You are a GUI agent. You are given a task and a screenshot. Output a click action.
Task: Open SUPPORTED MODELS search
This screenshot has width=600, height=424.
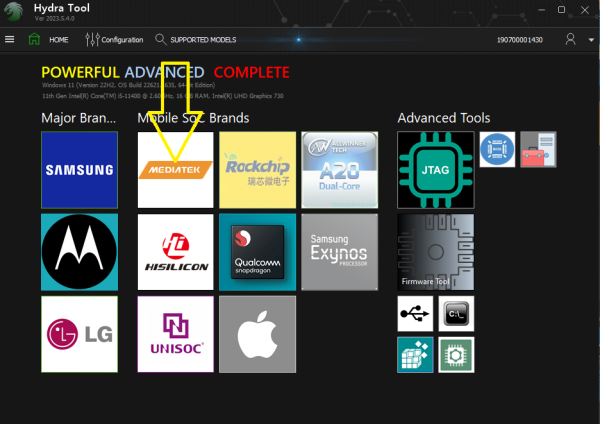click(x=203, y=40)
